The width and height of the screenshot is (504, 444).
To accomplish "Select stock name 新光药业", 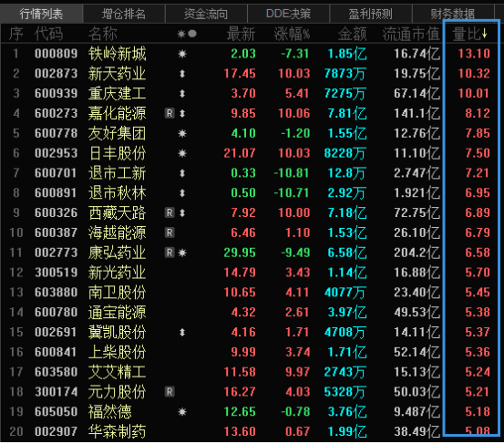I will coord(118,273).
